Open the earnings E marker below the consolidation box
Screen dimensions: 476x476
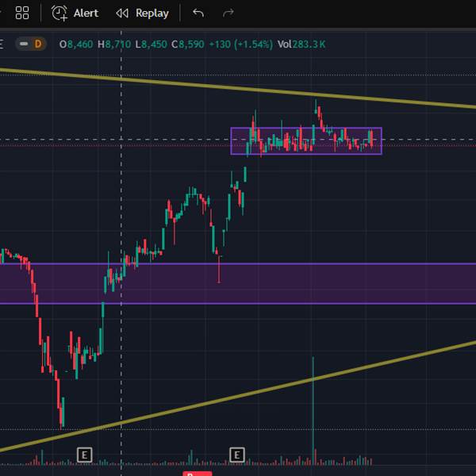point(236,455)
